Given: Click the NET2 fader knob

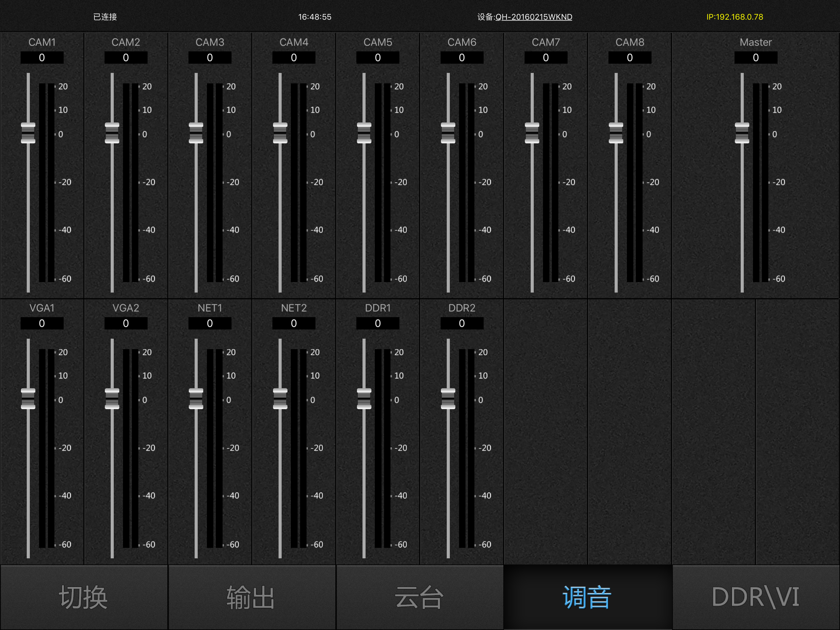Looking at the screenshot, I should [x=280, y=399].
